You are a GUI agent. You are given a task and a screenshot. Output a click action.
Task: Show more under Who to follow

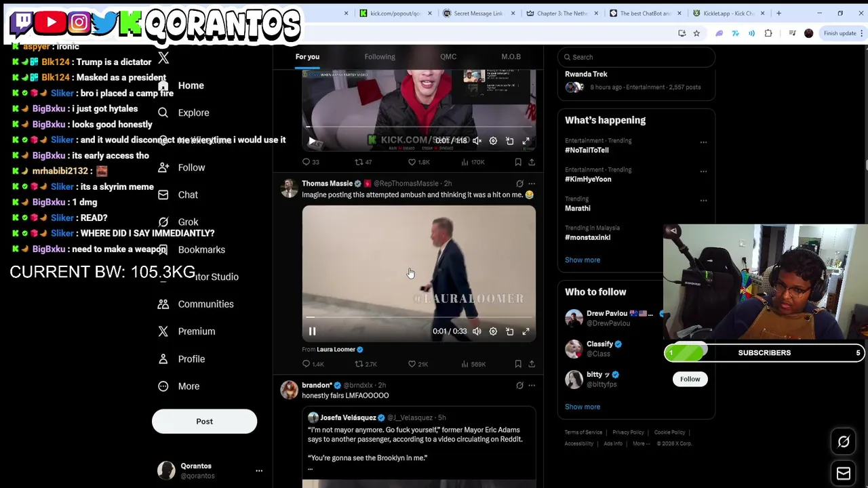tap(583, 407)
